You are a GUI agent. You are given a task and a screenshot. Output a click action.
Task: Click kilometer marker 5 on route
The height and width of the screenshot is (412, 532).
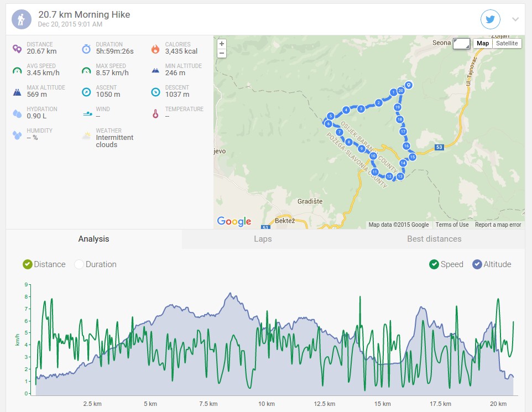[331, 116]
